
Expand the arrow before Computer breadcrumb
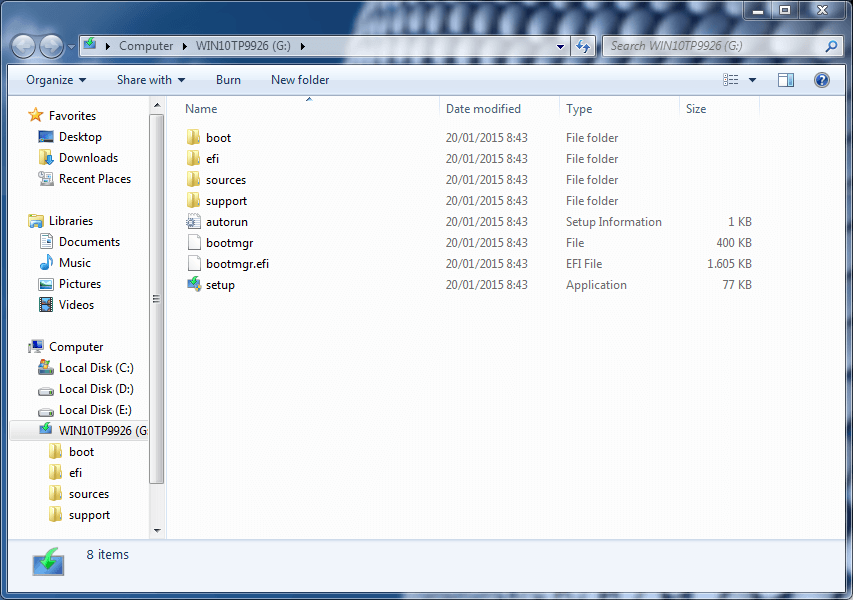point(108,46)
